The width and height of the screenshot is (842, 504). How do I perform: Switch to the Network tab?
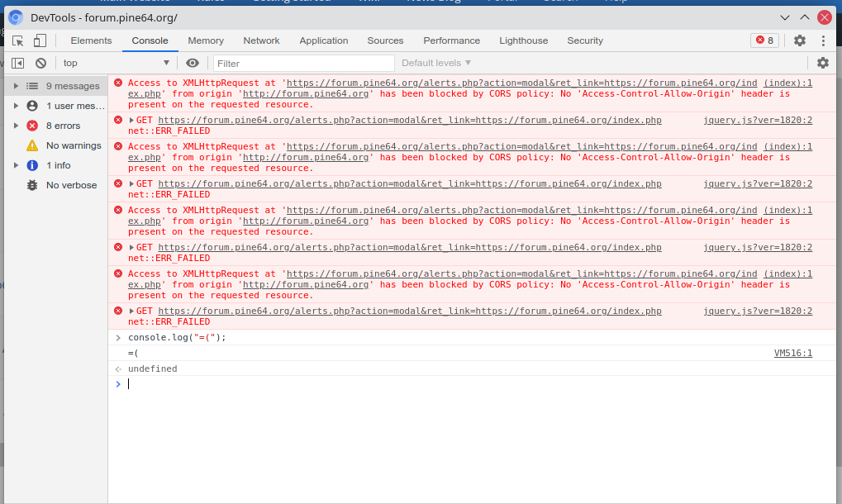coord(261,40)
